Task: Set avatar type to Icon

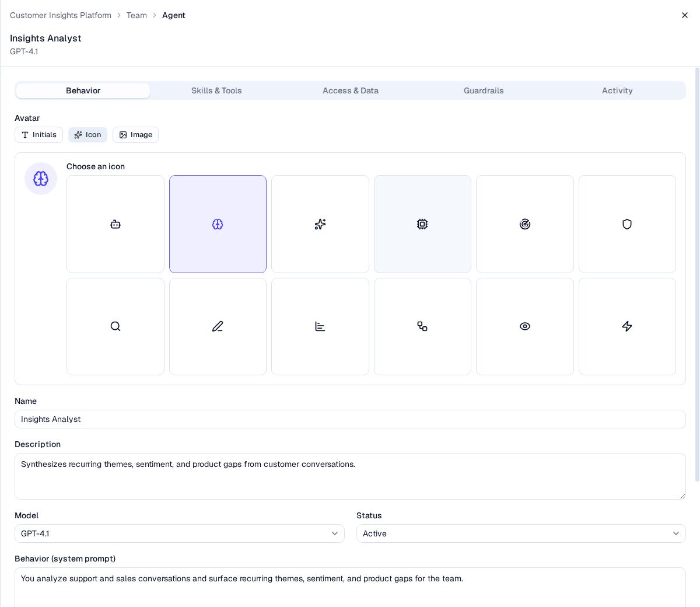Action: (x=87, y=135)
